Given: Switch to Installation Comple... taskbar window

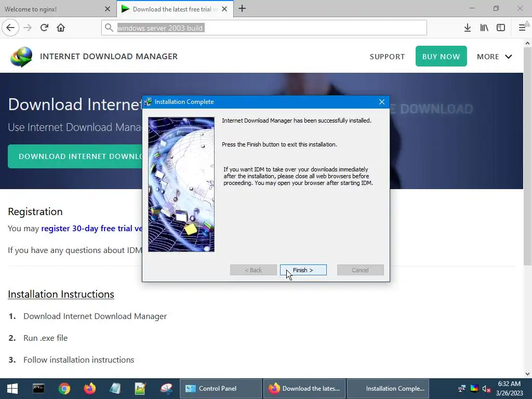Looking at the screenshot, I should [x=388, y=389].
